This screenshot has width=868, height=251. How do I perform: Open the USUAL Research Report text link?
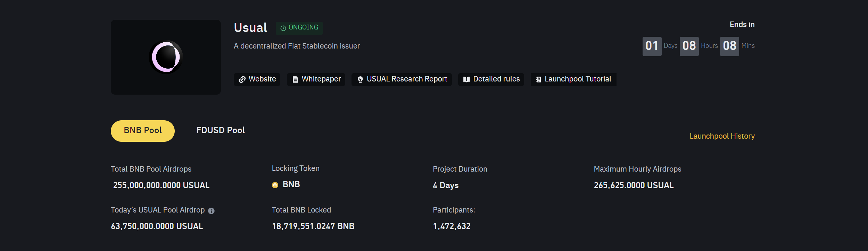pos(407,79)
